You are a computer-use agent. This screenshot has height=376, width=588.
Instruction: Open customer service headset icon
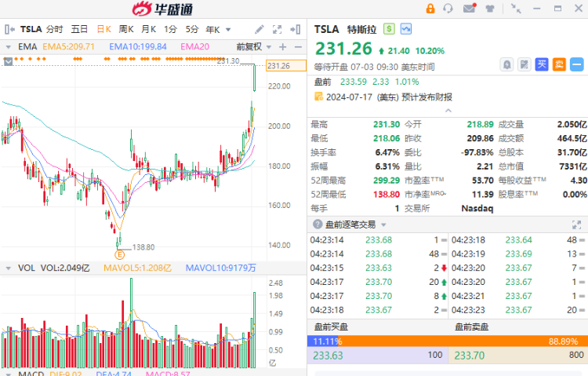pos(448,9)
